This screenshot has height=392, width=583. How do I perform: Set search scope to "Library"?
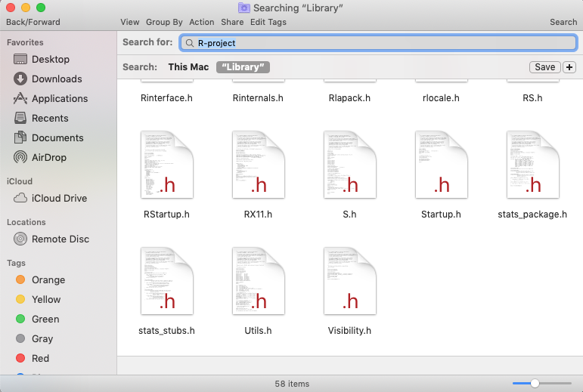click(243, 67)
